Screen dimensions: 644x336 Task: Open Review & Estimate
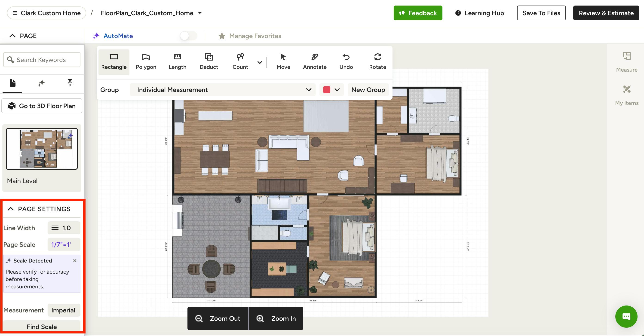click(x=606, y=13)
